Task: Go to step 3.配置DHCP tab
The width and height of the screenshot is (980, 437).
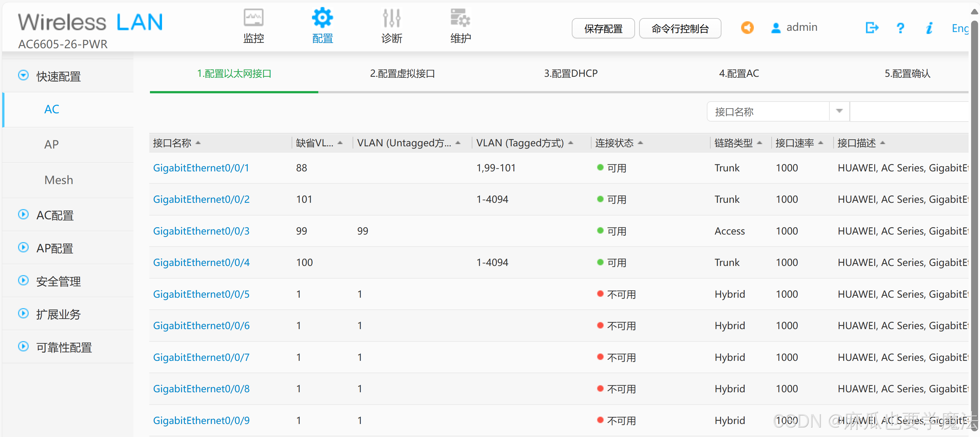Action: pos(571,73)
